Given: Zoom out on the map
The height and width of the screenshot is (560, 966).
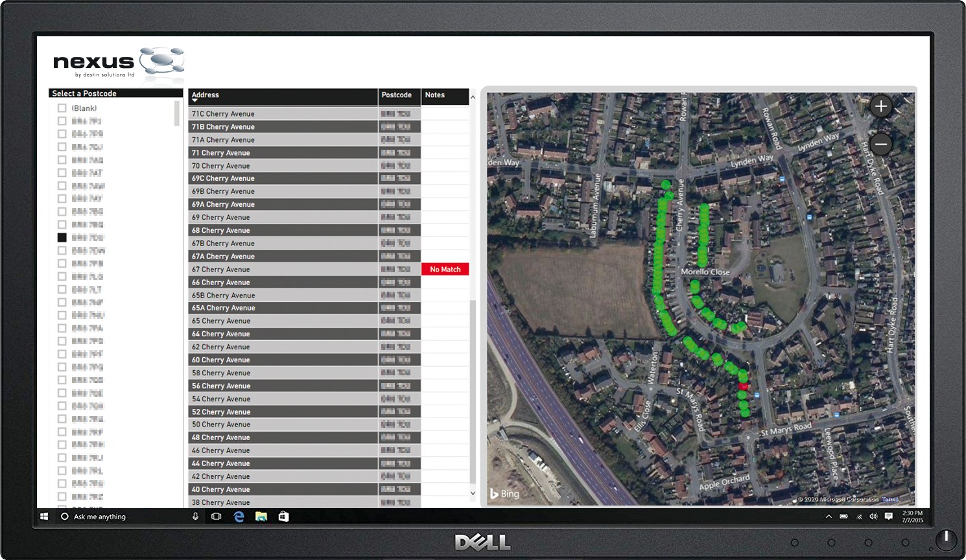Looking at the screenshot, I should (x=880, y=144).
